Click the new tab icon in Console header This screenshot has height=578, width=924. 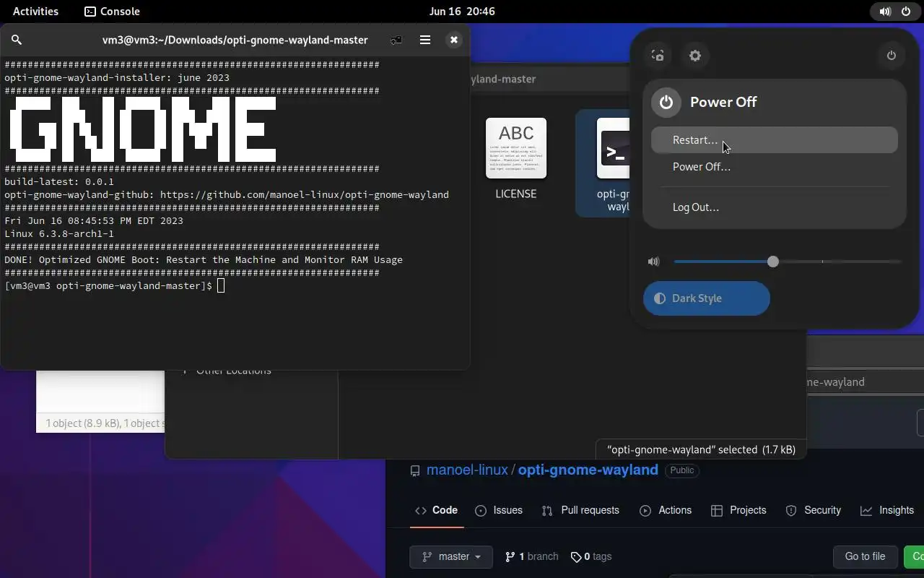pos(396,40)
